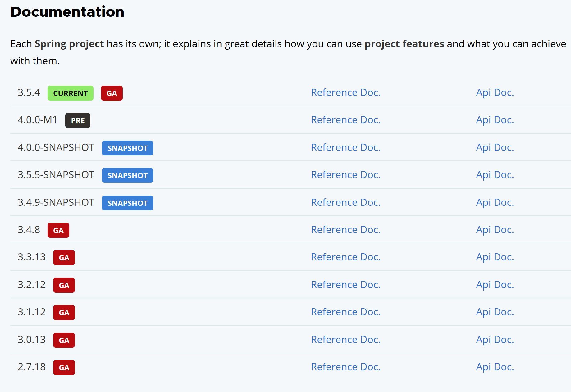Select the version text 2.7.18
The height and width of the screenshot is (392, 571).
[x=32, y=367]
